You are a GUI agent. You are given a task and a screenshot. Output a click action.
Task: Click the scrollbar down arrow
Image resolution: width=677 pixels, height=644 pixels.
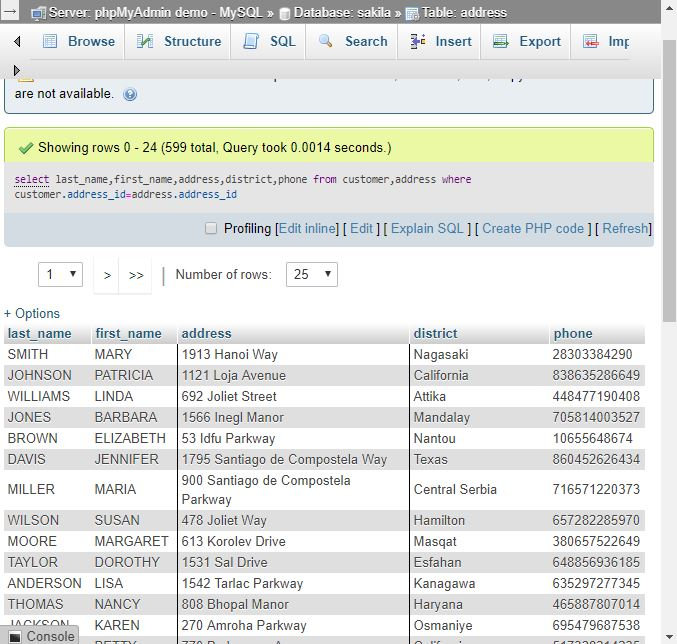669,637
